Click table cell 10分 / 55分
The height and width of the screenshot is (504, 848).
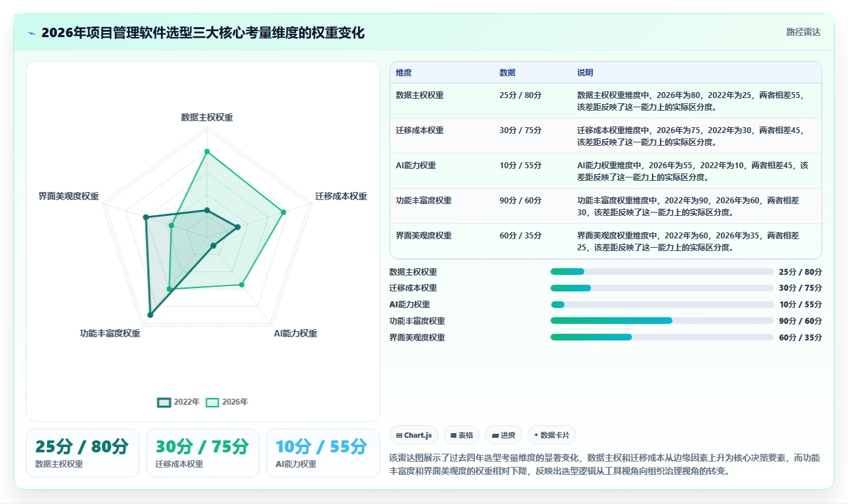click(x=520, y=166)
